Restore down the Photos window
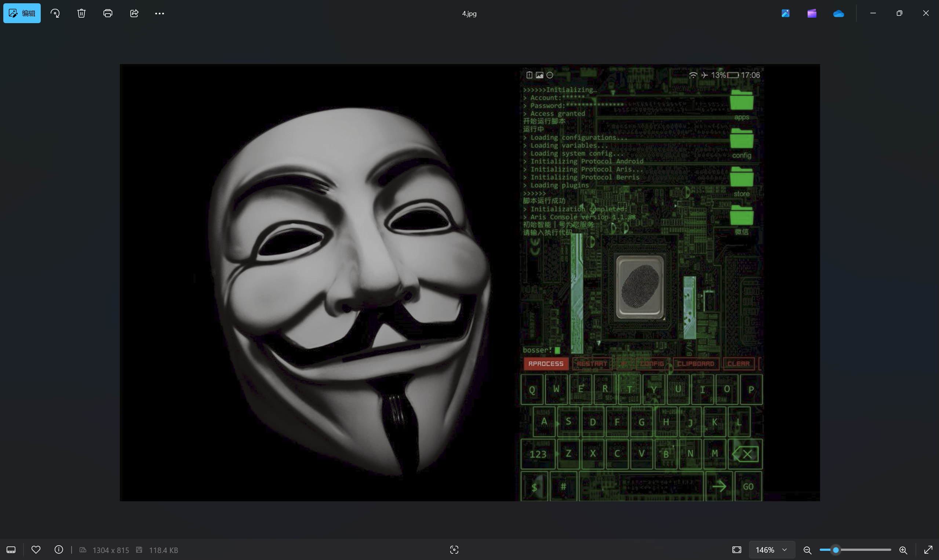939x560 pixels. click(899, 13)
